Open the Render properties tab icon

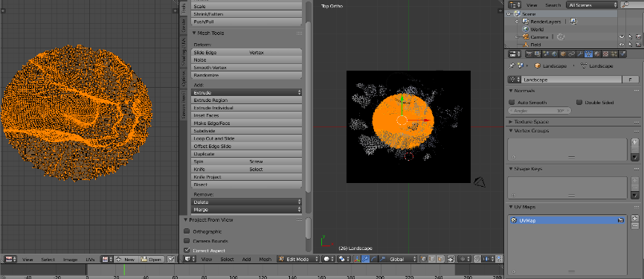coord(529,54)
